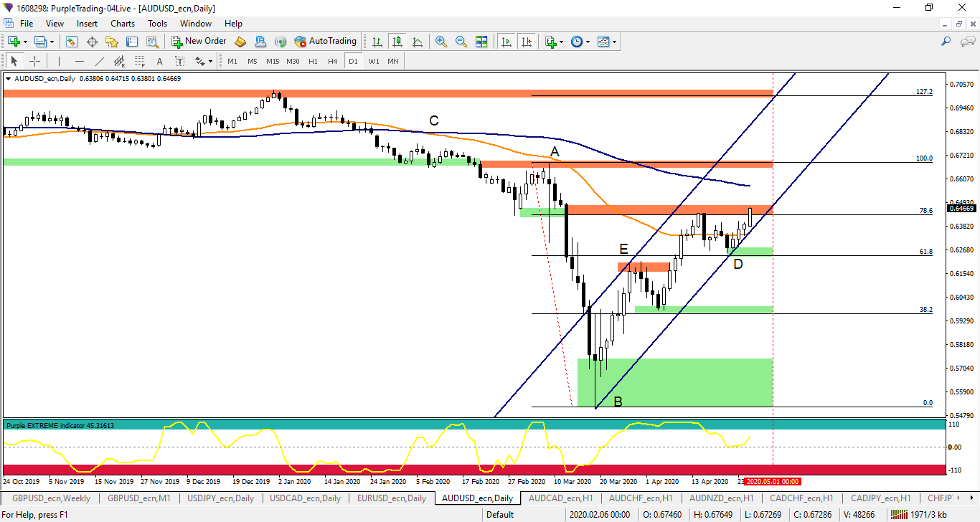The width and height of the screenshot is (980, 522).
Task: Zoom in on the chart
Action: pyautogui.click(x=441, y=42)
